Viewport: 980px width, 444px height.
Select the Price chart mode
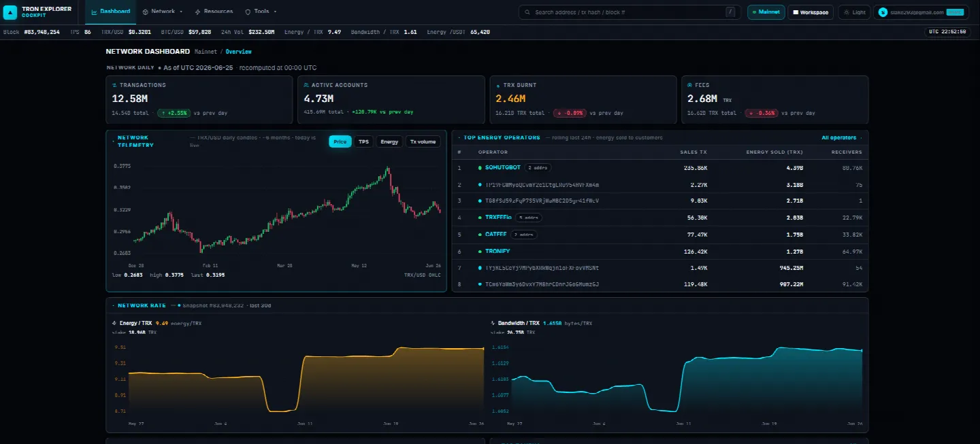(x=340, y=141)
